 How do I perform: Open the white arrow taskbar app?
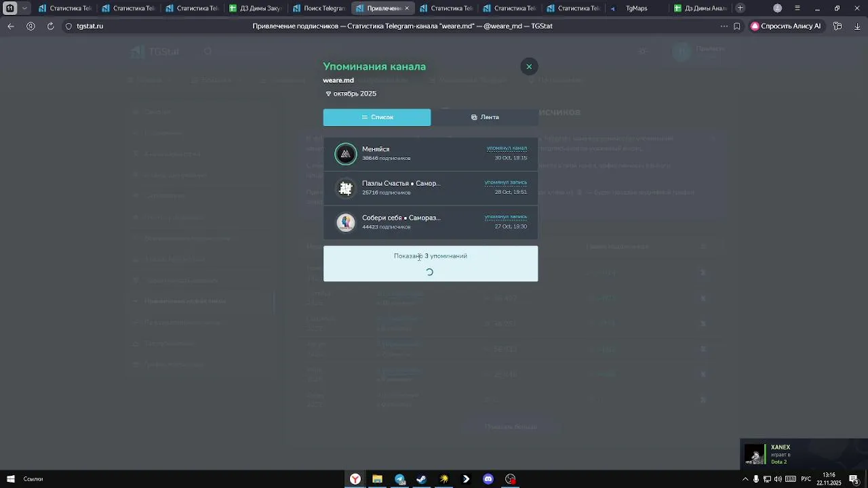466,479
